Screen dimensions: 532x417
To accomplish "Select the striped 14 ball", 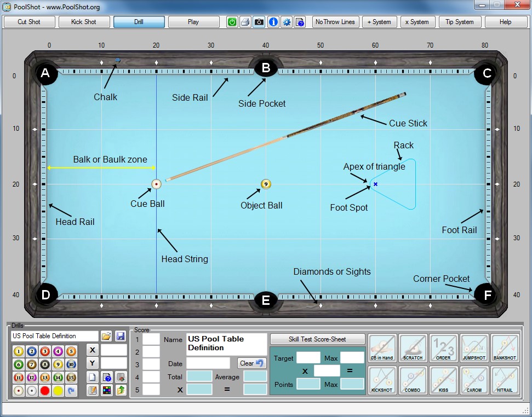I will point(58,378).
